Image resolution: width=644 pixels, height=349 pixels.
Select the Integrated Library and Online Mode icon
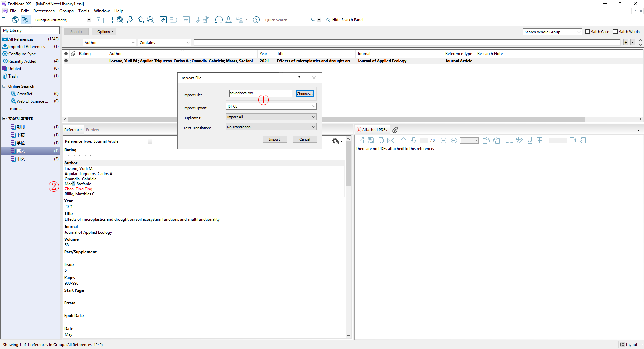(x=25, y=20)
